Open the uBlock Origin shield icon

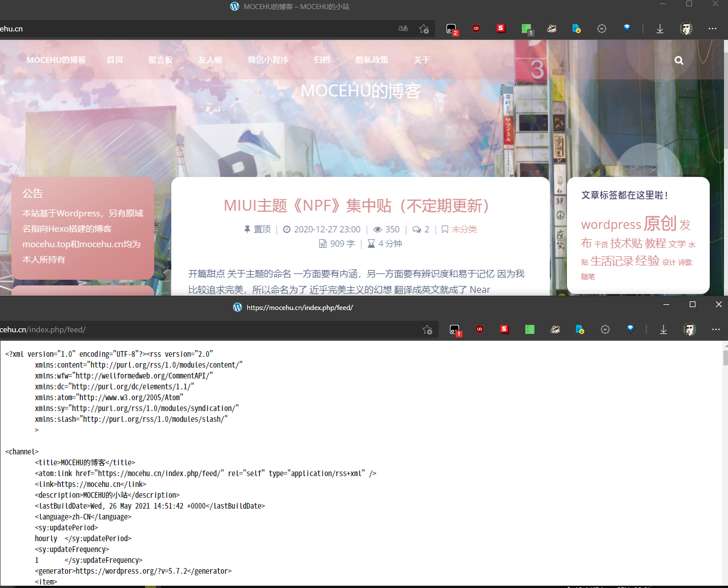click(476, 28)
